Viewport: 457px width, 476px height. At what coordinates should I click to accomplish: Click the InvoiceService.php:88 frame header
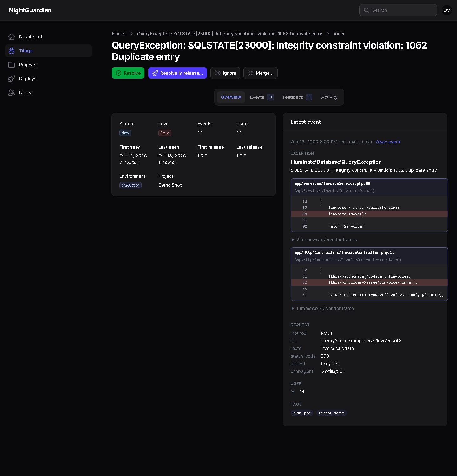tap(369, 187)
